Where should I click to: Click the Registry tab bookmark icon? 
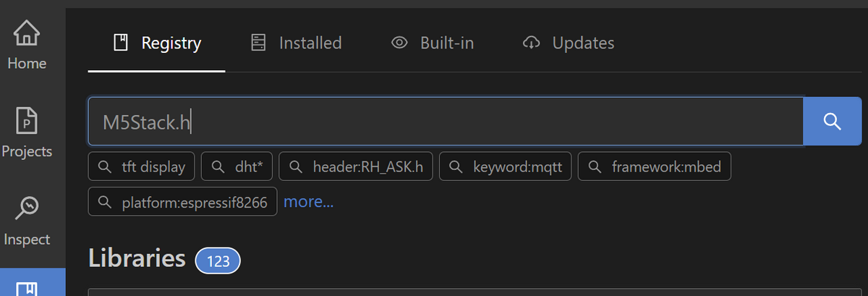coord(121,43)
